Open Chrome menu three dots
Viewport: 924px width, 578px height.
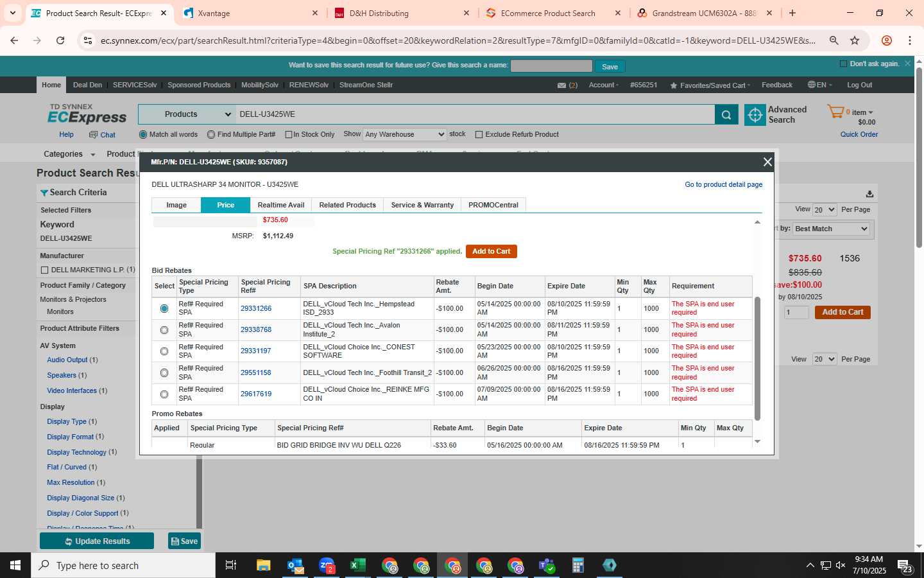click(909, 40)
